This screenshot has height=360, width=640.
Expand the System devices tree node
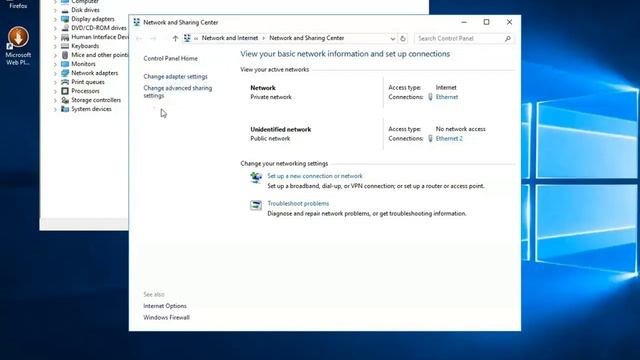click(55, 109)
